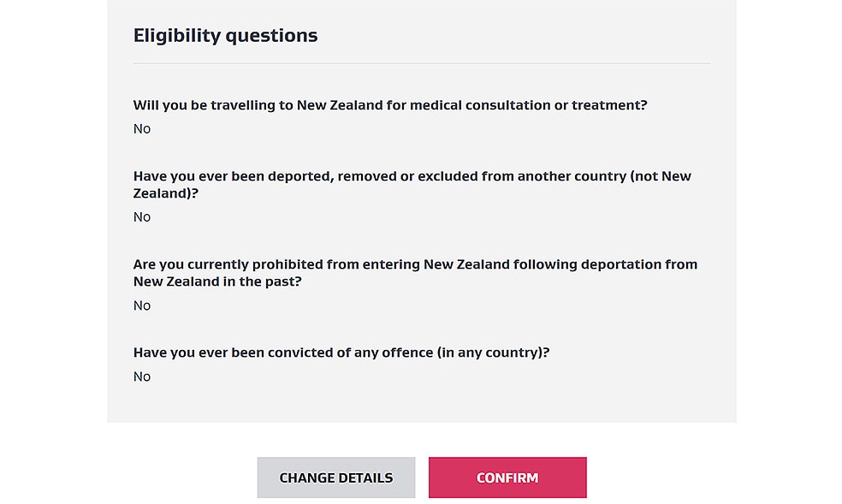Viewport: 842px width, 504px height.
Task: Click the medical consultation or treatment question
Action: point(390,104)
